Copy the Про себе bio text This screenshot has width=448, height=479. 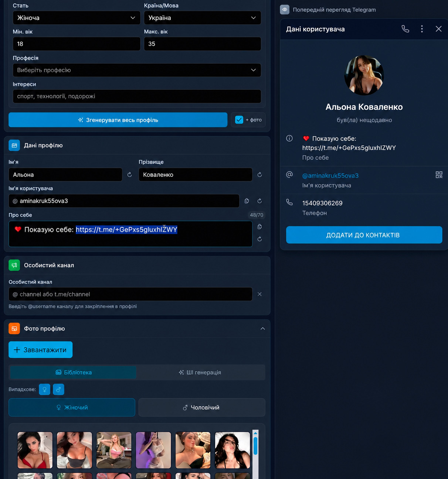259,227
